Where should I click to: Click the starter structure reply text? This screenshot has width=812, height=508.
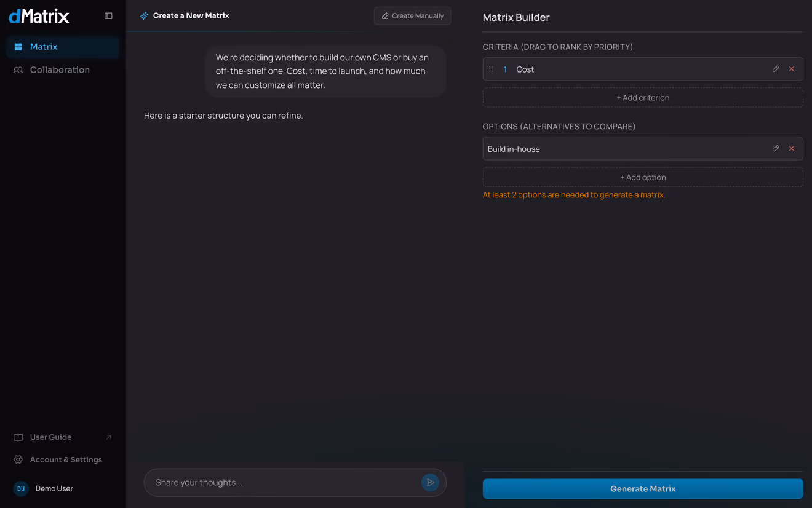tap(223, 116)
